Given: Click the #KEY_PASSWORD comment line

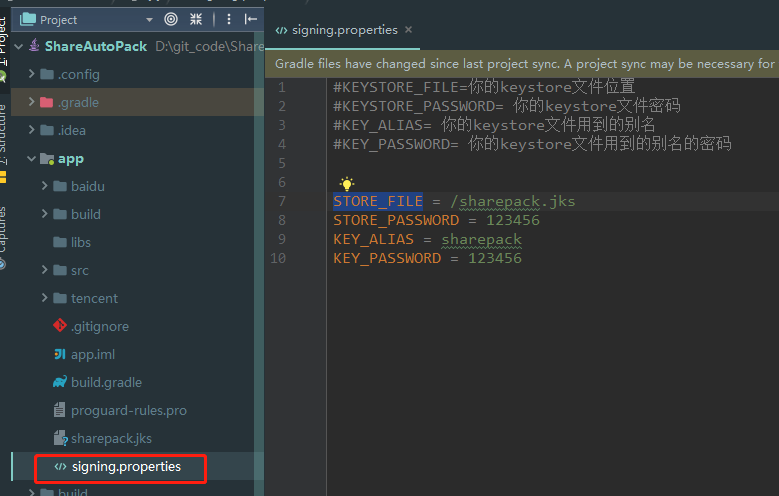Looking at the screenshot, I should [532, 144].
